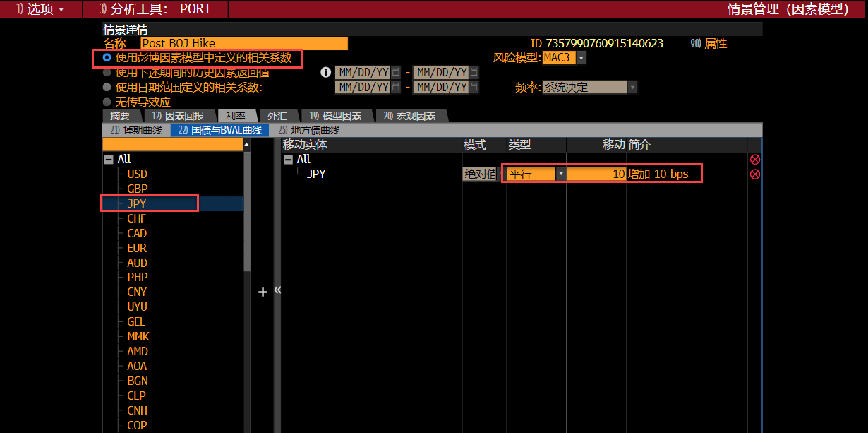Collapse the All node in currency tree
Screen dimensions: 868x433
tap(109, 160)
